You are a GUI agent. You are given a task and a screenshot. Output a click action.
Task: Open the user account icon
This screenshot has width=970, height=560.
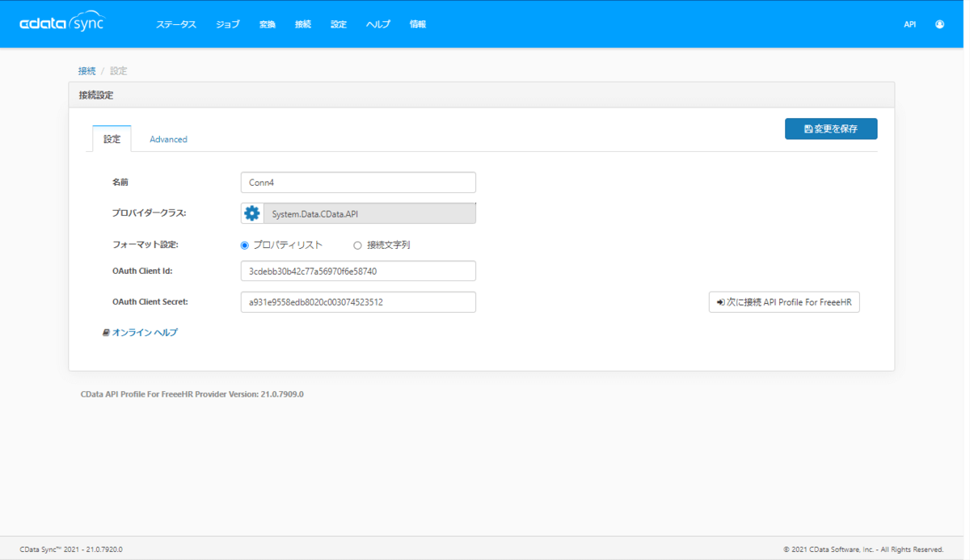pos(939,24)
